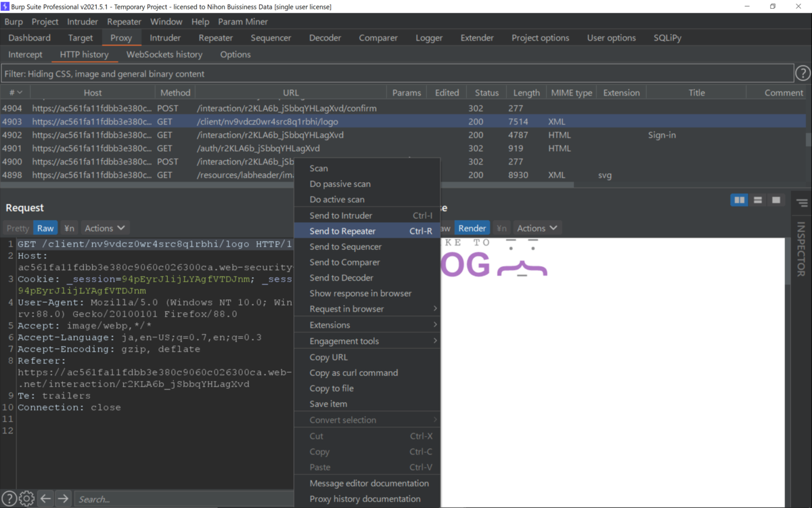Image resolution: width=812 pixels, height=508 pixels.
Task: Go to previous search match arrow
Action: tap(45, 499)
